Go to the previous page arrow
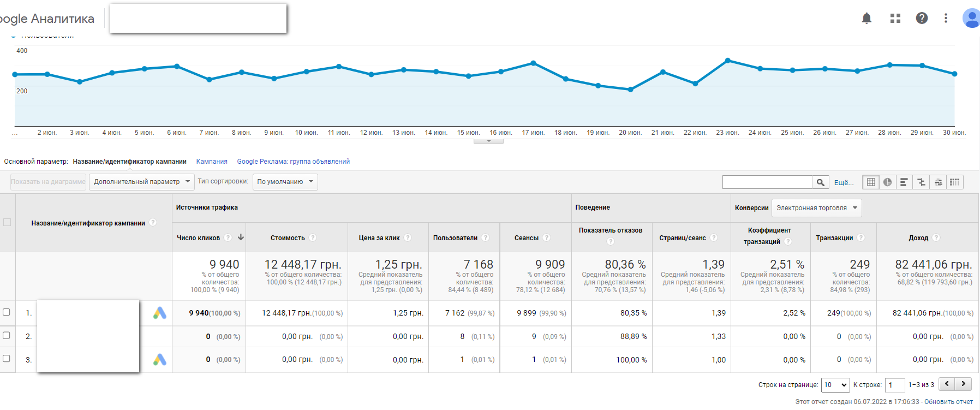 click(x=947, y=384)
